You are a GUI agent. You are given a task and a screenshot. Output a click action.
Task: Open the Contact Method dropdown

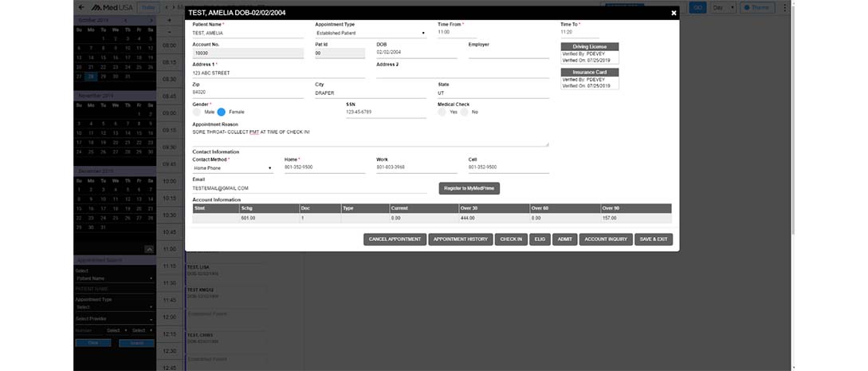click(233, 168)
